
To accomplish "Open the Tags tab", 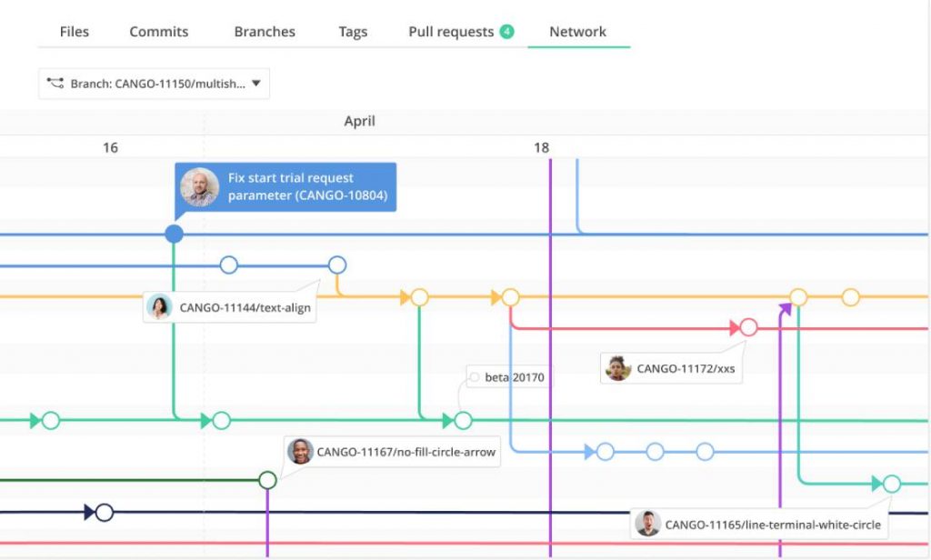I will [353, 31].
